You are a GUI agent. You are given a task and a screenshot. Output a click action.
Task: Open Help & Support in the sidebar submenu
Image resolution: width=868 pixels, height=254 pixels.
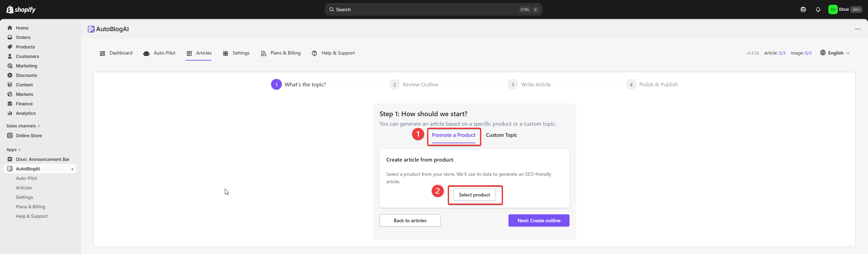pyautogui.click(x=32, y=216)
